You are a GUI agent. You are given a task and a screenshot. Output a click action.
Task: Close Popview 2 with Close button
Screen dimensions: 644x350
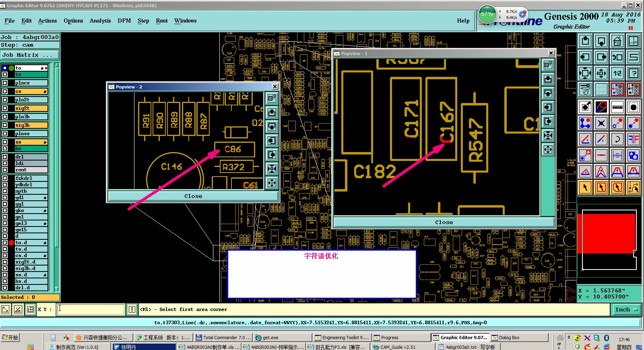tap(193, 196)
